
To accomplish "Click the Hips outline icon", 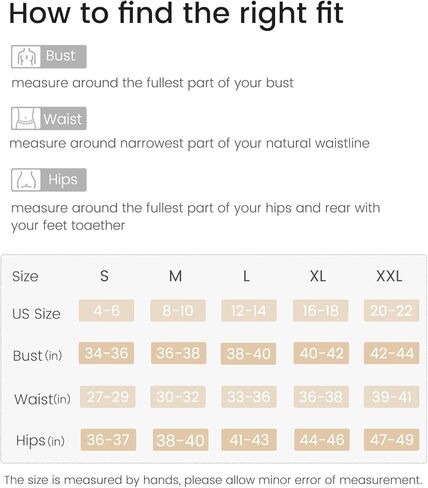I will (x=26, y=180).
